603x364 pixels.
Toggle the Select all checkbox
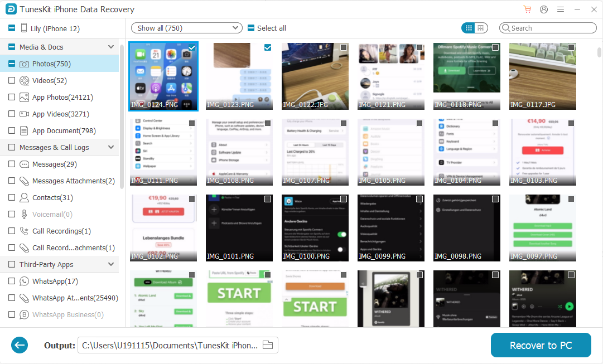click(251, 28)
